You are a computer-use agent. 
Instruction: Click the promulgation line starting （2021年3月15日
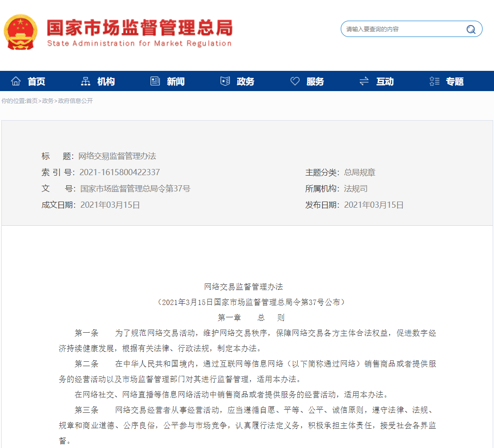click(251, 302)
